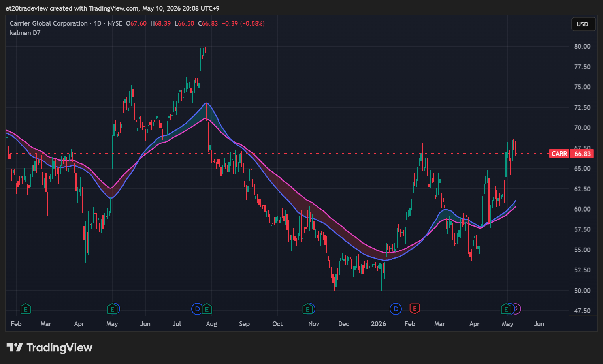Click the 2026 year label on time axis
The image size is (603, 364).
[x=378, y=324]
